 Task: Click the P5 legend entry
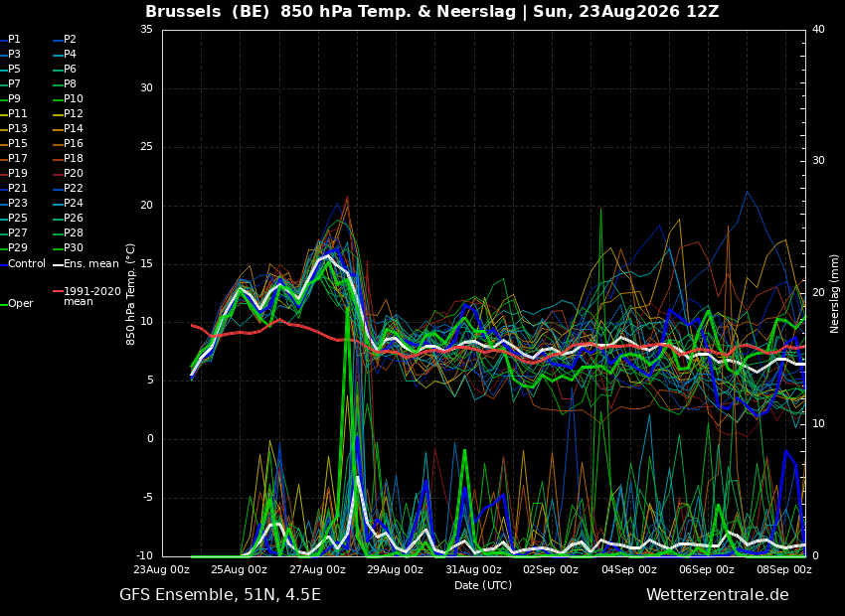point(11,69)
